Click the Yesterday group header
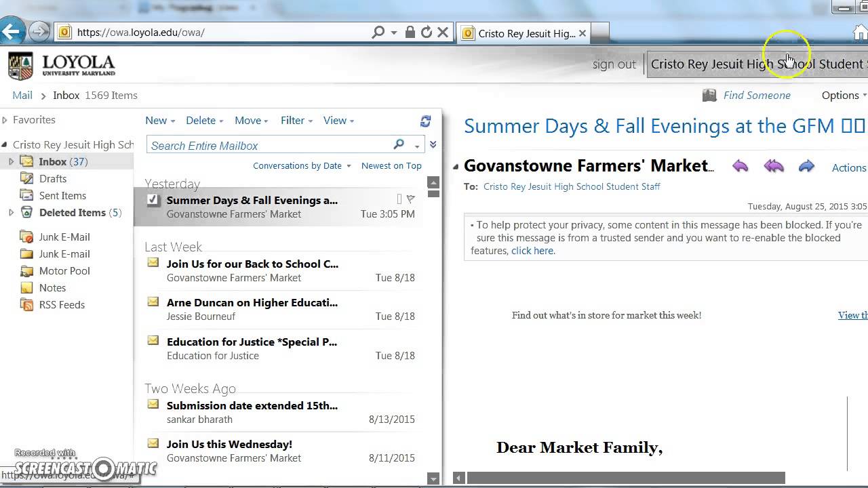868x488 pixels. point(172,184)
